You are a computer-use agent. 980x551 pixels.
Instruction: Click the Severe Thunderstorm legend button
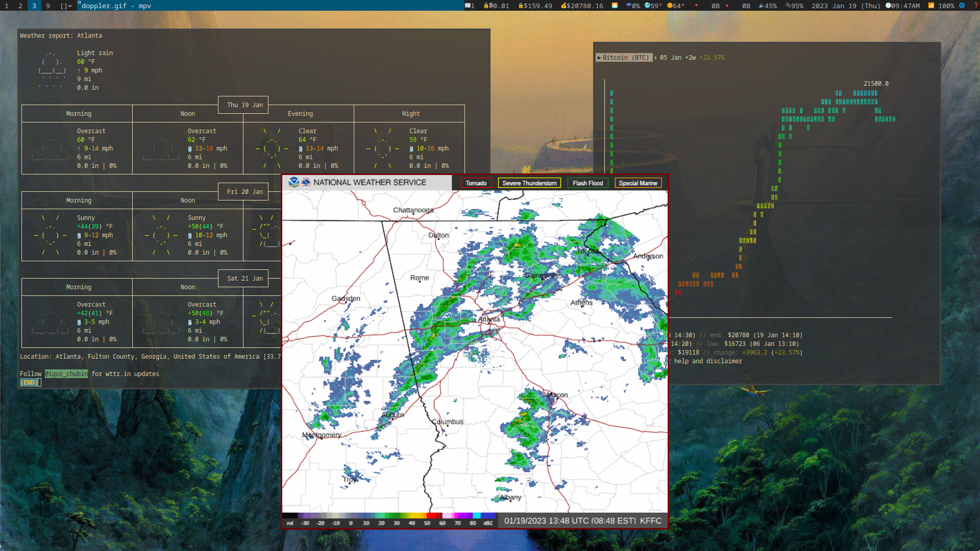click(x=529, y=183)
